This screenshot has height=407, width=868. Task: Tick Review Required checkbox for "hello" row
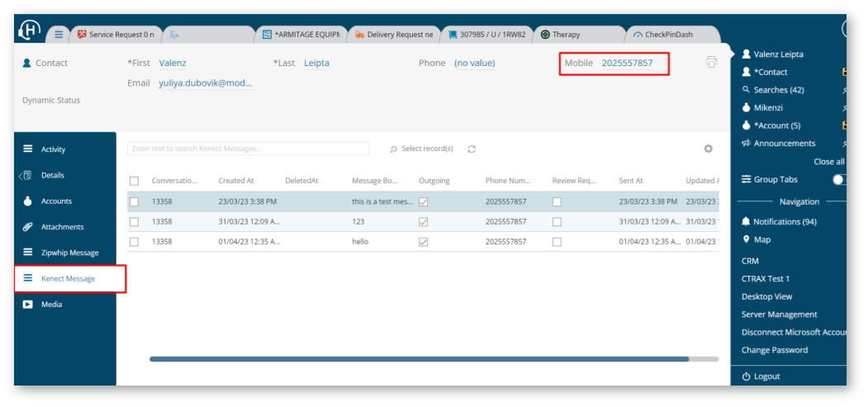tap(557, 242)
